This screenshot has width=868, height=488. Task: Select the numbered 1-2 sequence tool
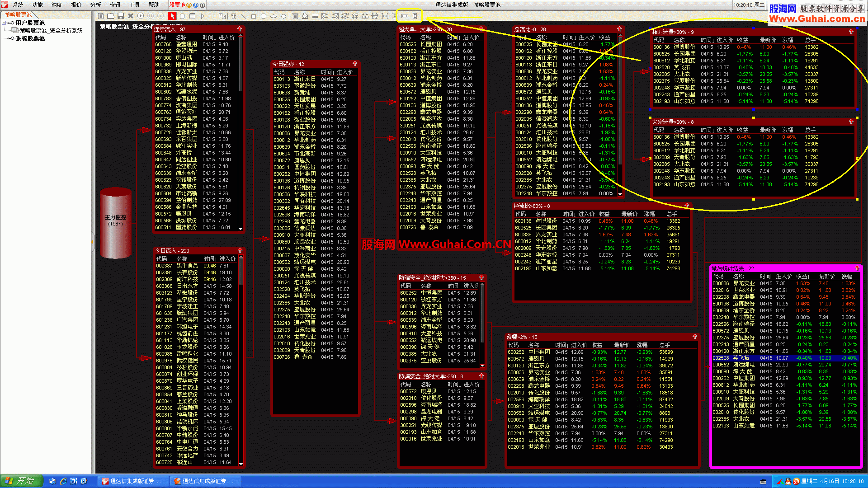pos(222,16)
